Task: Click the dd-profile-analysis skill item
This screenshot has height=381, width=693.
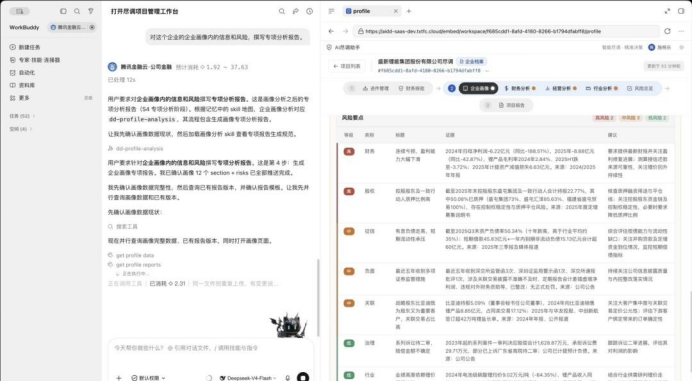Action: click(136, 149)
